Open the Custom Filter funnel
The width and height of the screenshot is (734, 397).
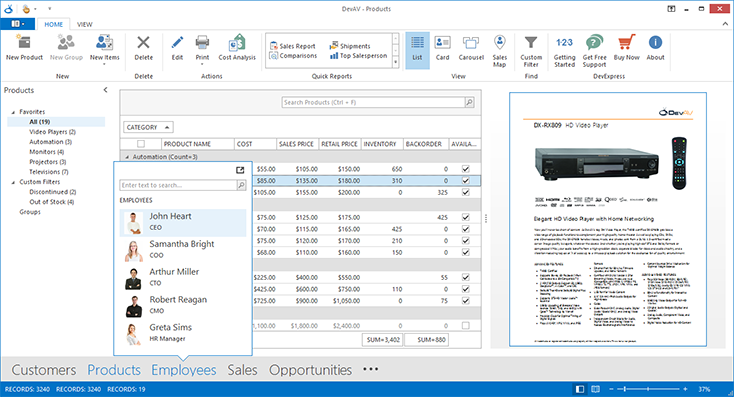(x=531, y=43)
